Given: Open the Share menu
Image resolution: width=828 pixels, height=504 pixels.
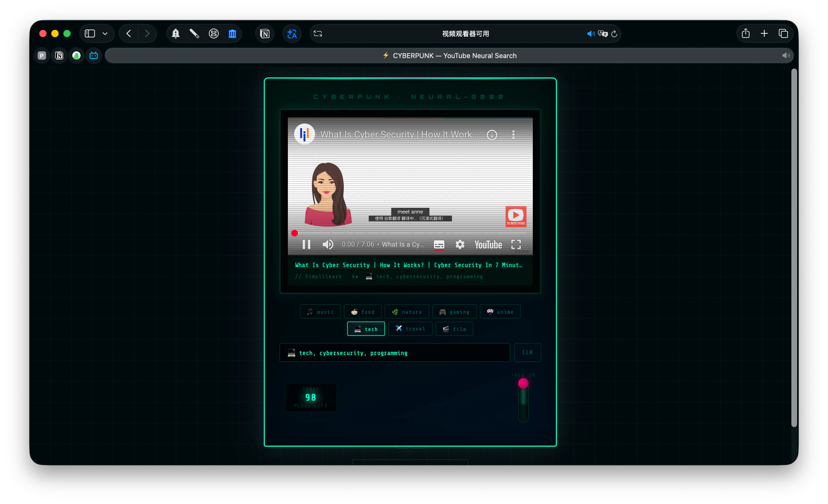Looking at the screenshot, I should [746, 33].
